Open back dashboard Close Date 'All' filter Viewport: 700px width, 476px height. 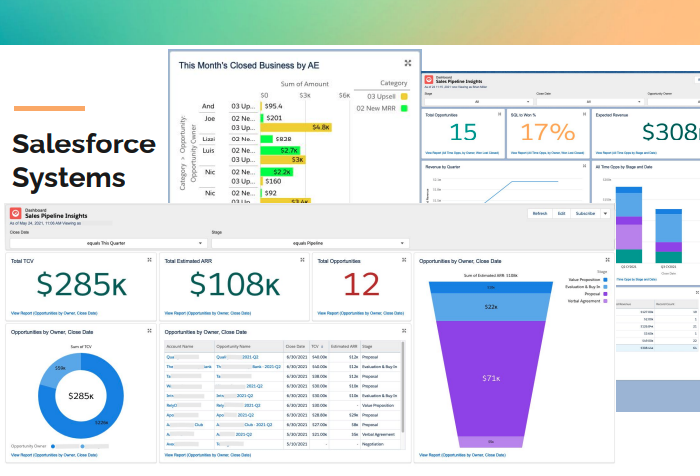point(590,102)
